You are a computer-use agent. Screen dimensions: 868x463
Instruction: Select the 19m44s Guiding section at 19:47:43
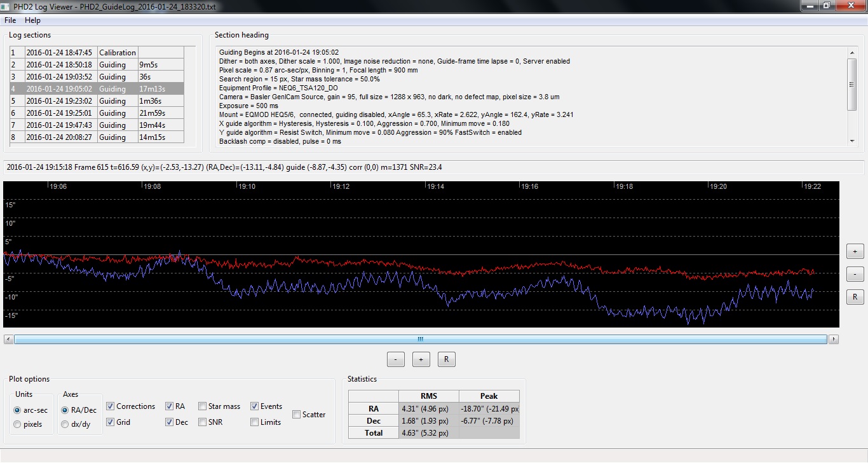[97, 125]
